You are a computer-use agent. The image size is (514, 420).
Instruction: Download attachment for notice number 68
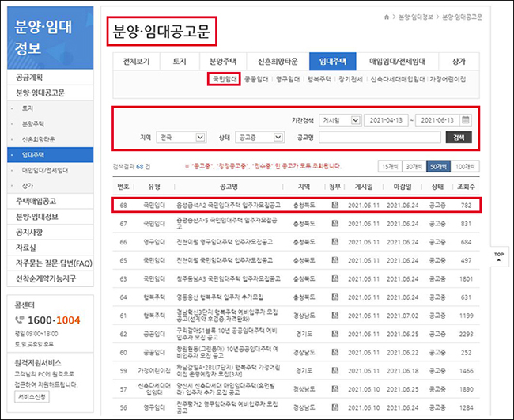click(x=334, y=205)
